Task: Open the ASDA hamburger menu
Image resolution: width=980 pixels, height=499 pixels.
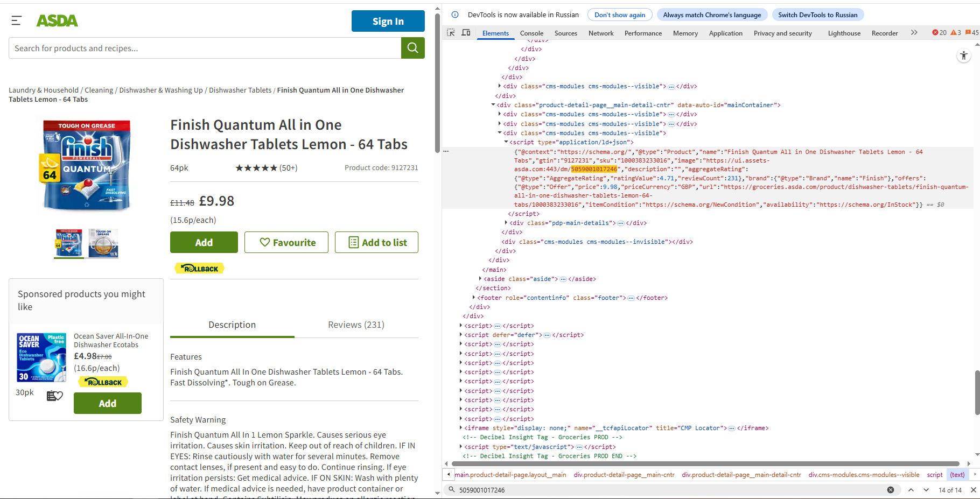Action: pyautogui.click(x=17, y=20)
